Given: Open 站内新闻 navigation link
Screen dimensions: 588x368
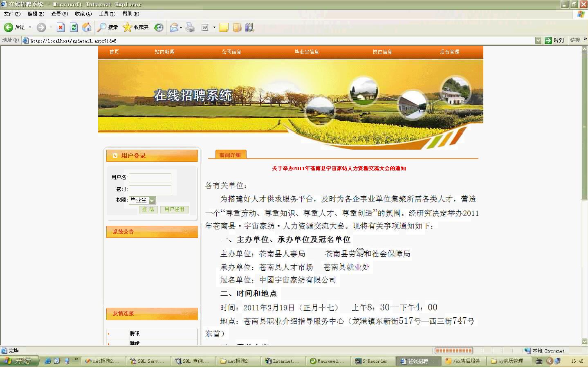Looking at the screenshot, I should click(164, 52).
